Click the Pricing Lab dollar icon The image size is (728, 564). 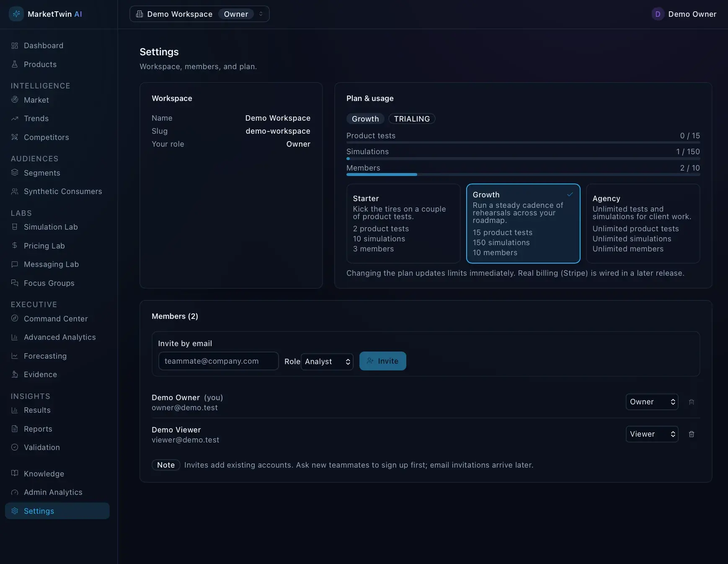pyautogui.click(x=15, y=246)
